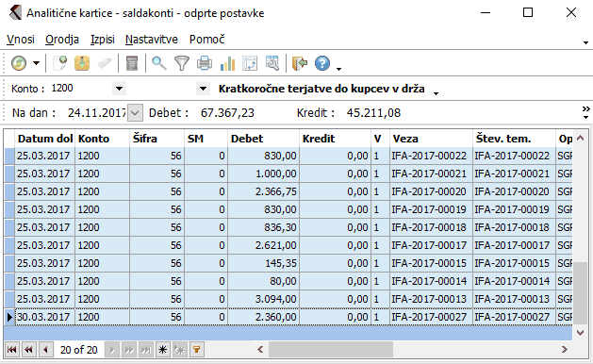The width and height of the screenshot is (593, 364).
Task: Click vertical scrollbar up arrow
Action: tap(580, 138)
